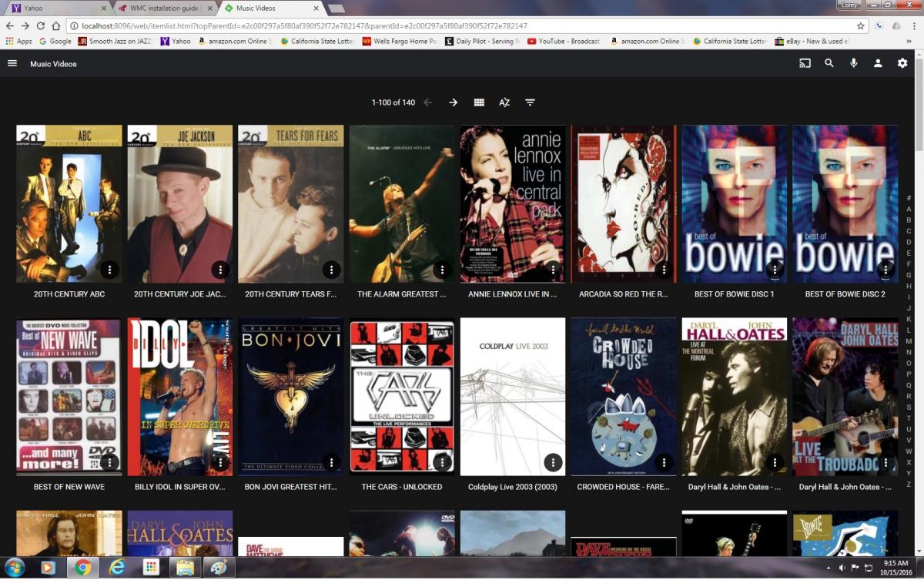Open more options on Arcadia cover
The width and height of the screenshot is (924, 587).
pos(664,270)
